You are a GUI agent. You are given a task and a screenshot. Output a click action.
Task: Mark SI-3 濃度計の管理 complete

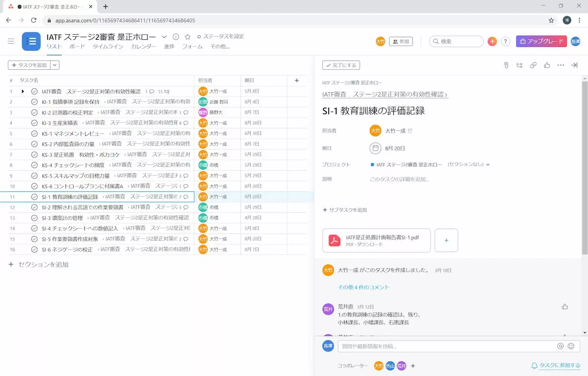coord(34,218)
